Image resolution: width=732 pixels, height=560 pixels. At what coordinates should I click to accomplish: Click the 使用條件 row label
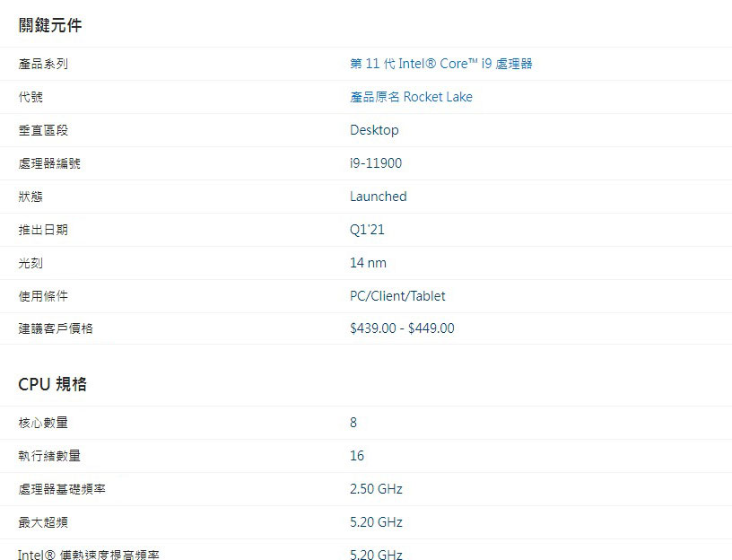coord(43,295)
